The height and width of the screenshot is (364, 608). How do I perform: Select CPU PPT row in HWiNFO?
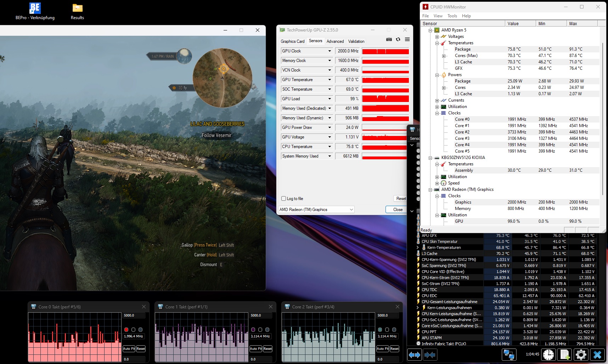pyautogui.click(x=507, y=332)
